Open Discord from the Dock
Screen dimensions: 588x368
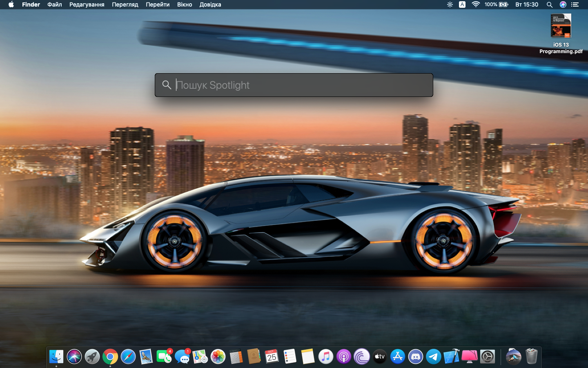(x=416, y=357)
